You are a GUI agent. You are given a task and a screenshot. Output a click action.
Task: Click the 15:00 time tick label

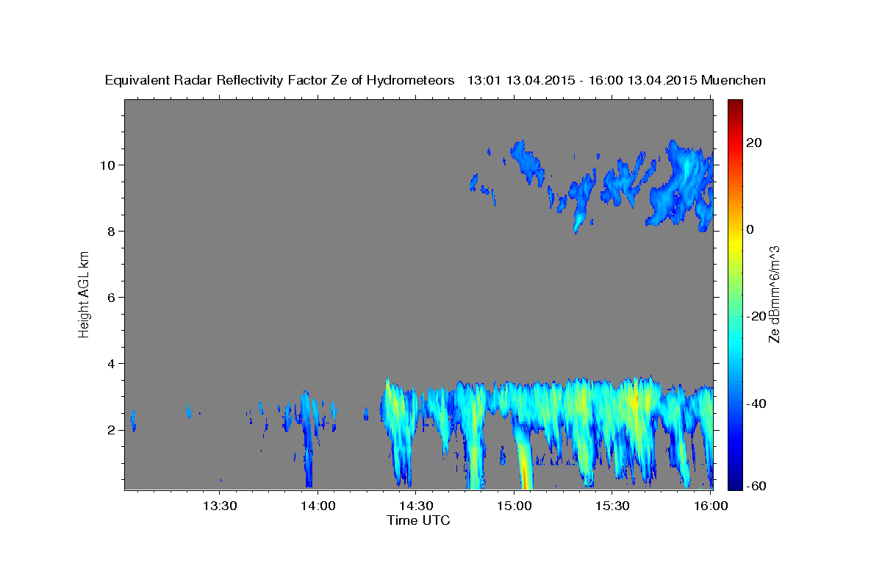tap(514, 506)
